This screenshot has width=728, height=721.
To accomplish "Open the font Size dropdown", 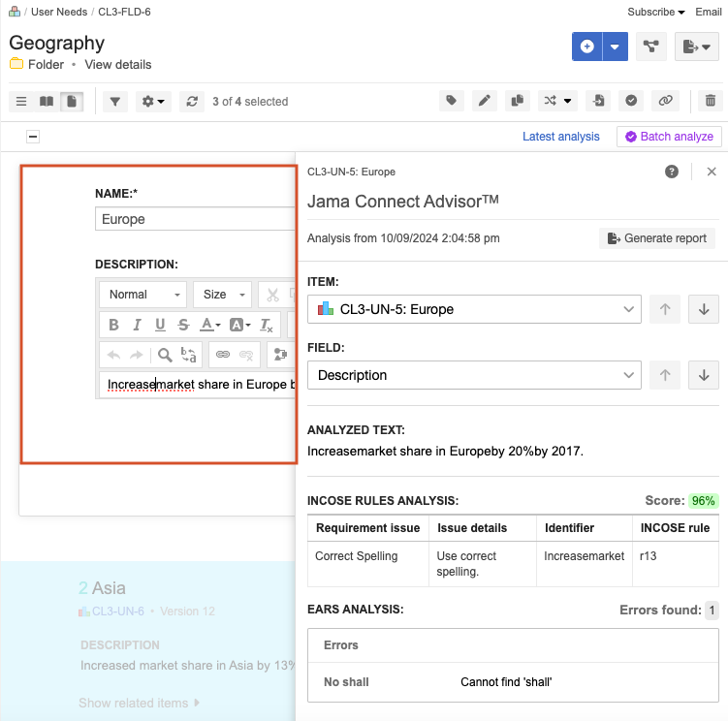I will pyautogui.click(x=222, y=295).
